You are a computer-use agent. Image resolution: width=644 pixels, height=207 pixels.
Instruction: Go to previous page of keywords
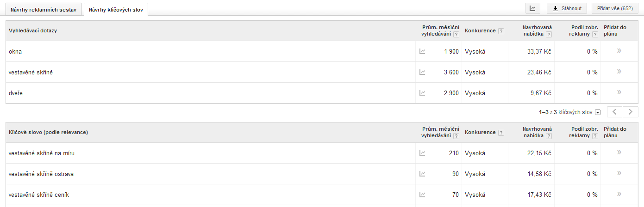[615, 112]
